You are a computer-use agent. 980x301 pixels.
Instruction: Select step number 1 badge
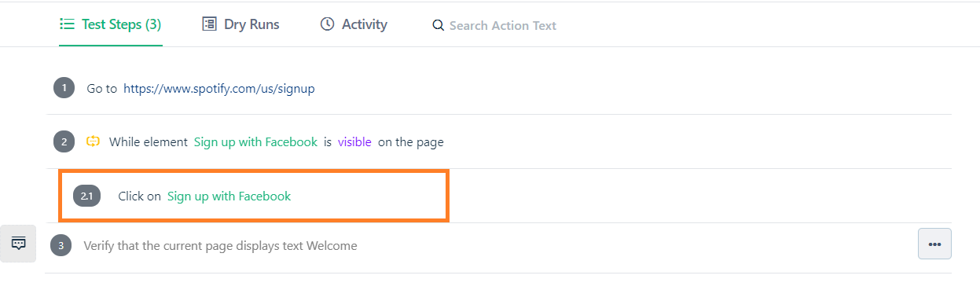point(64,88)
